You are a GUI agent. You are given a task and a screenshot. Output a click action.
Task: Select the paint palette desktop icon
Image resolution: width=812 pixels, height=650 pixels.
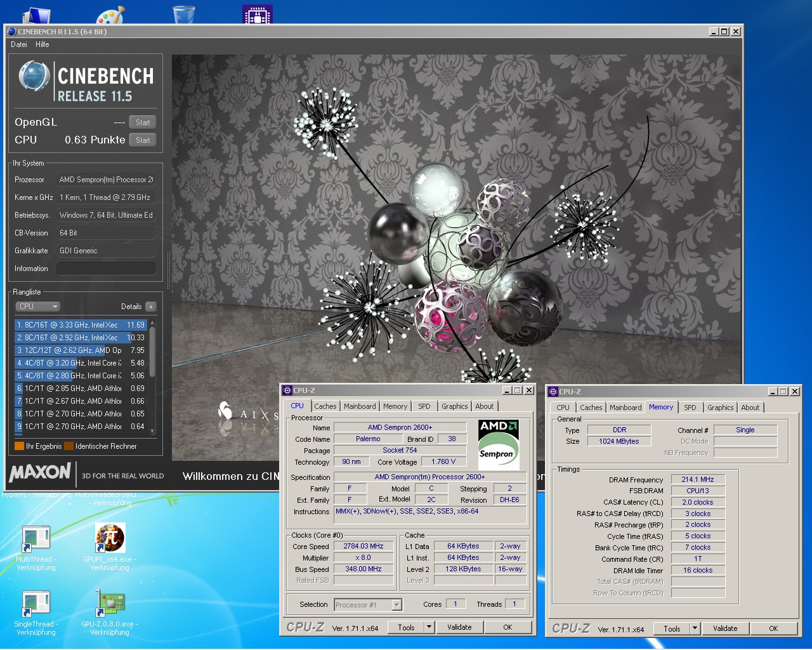coord(110,15)
